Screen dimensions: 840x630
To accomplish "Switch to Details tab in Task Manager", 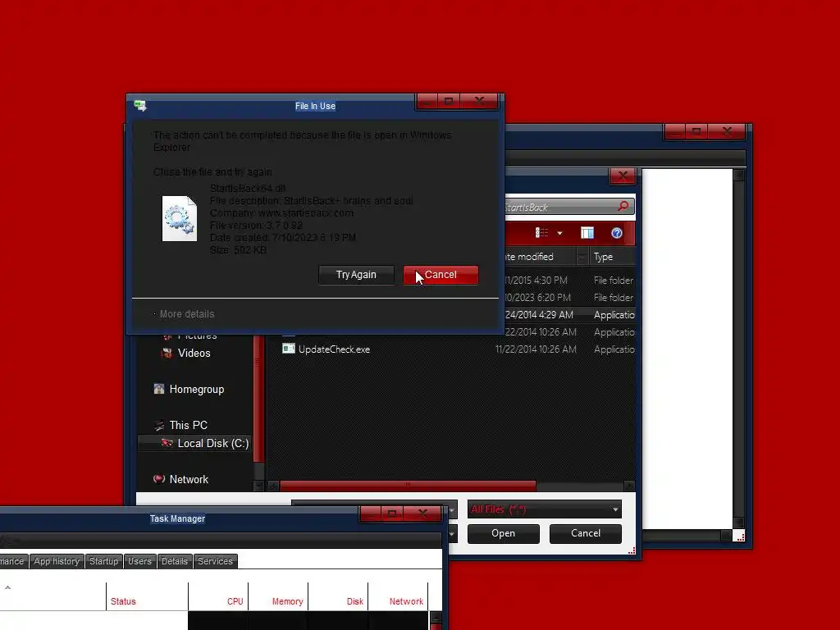I will pyautogui.click(x=175, y=561).
